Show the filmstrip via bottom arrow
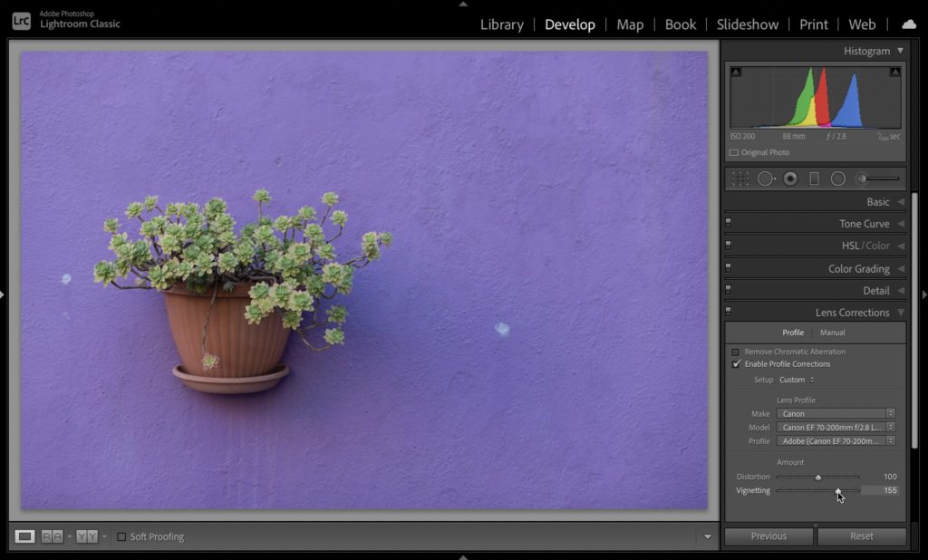This screenshot has height=560, width=928. pos(463,557)
